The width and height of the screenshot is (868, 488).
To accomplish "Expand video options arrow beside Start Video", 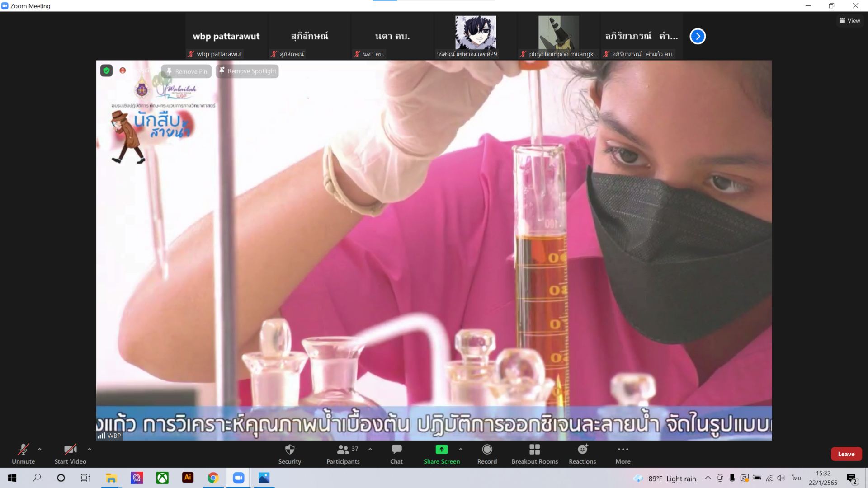I will [x=90, y=449].
